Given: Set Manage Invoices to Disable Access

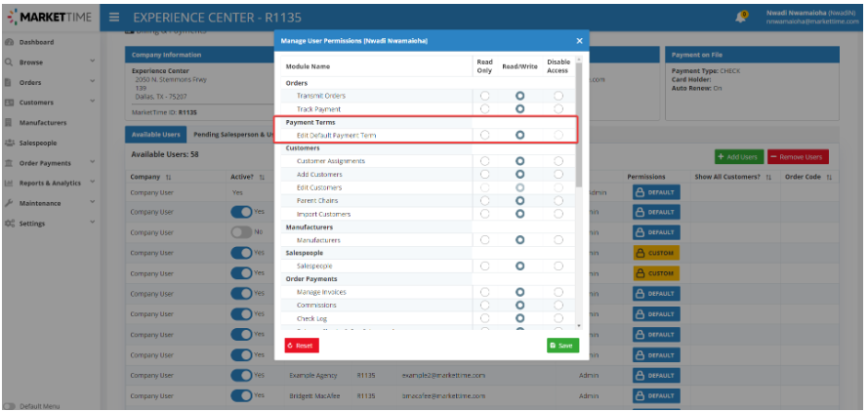Looking at the screenshot, I should click(558, 292).
